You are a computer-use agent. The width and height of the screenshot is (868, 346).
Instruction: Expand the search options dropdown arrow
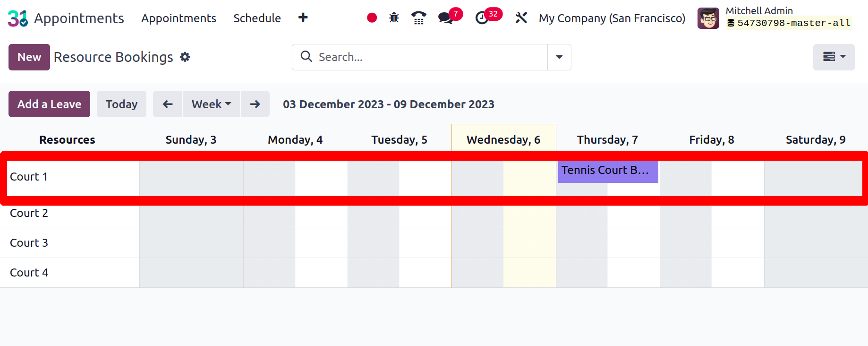coord(559,57)
